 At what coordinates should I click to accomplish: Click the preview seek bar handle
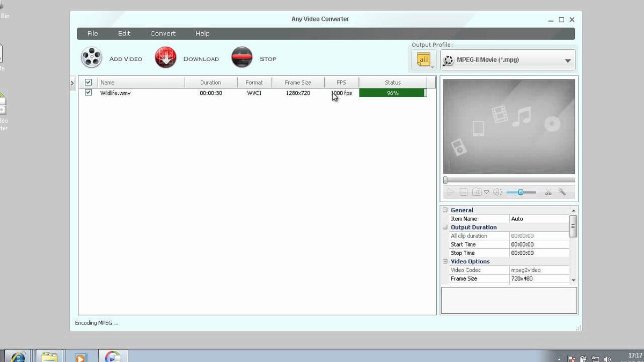tap(445, 180)
